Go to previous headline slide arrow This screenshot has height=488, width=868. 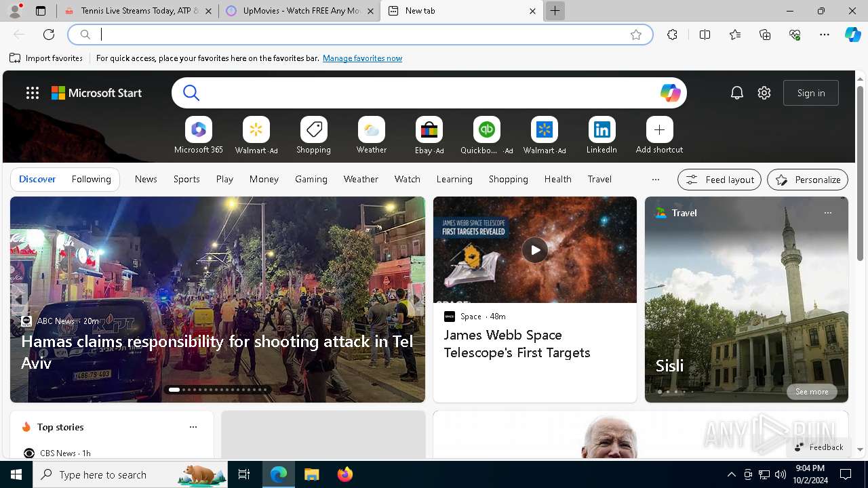pyautogui.click(x=18, y=299)
